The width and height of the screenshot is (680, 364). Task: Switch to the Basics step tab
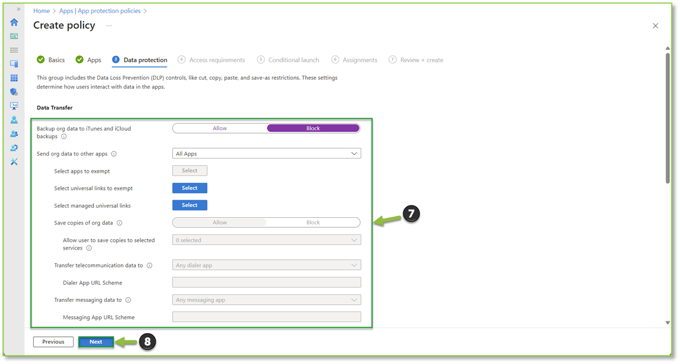(51, 60)
